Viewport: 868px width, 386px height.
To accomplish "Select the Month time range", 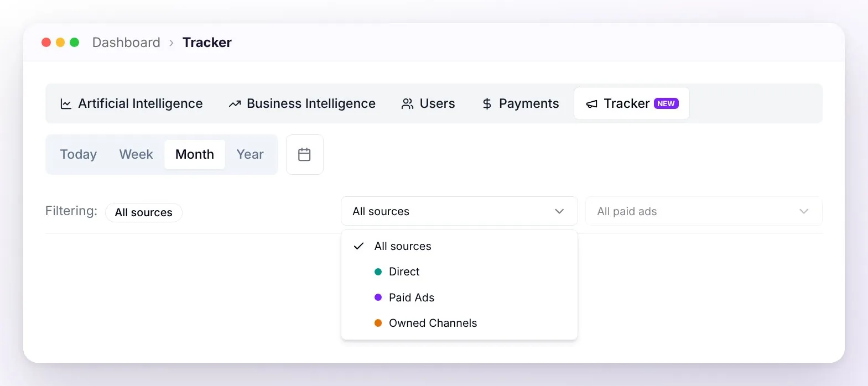I will pyautogui.click(x=195, y=154).
